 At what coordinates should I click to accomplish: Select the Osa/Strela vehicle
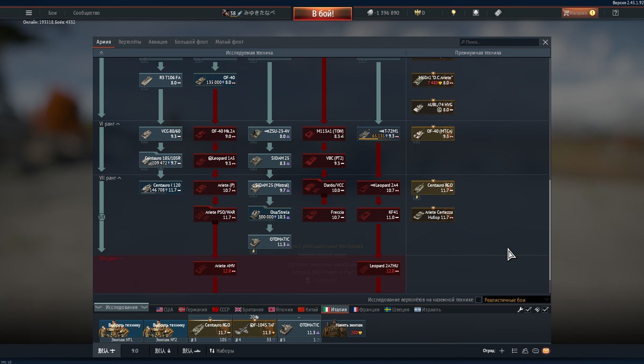269,215
